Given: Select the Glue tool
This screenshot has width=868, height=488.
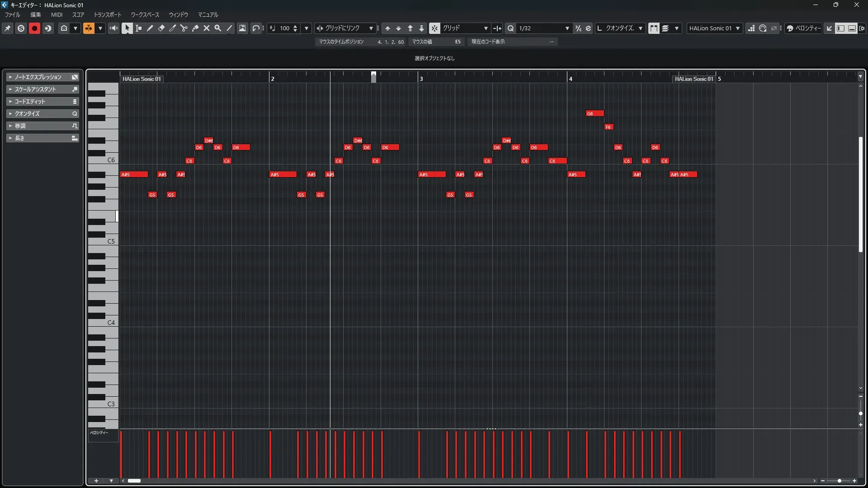Looking at the screenshot, I should (195, 28).
